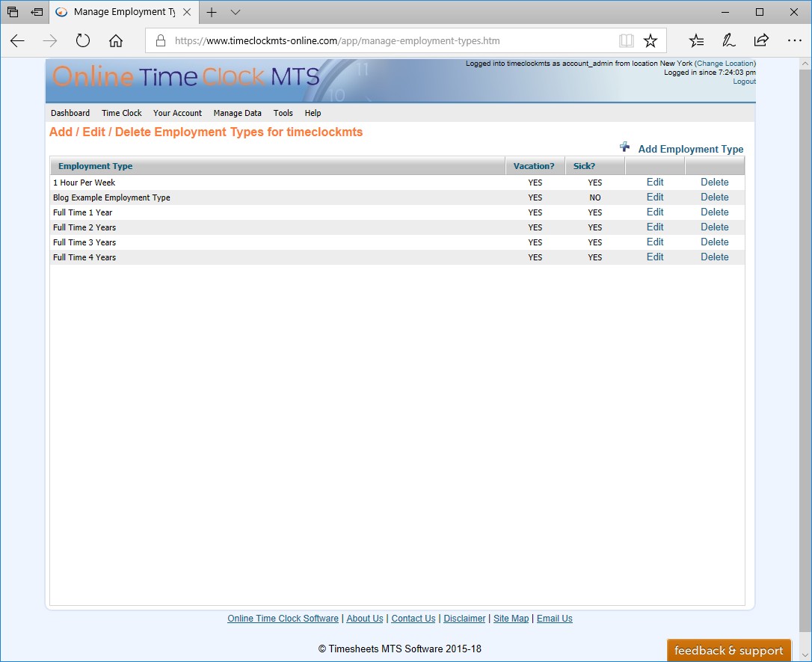The image size is (812, 662).
Task: Open the Your Account menu
Action: 178,113
